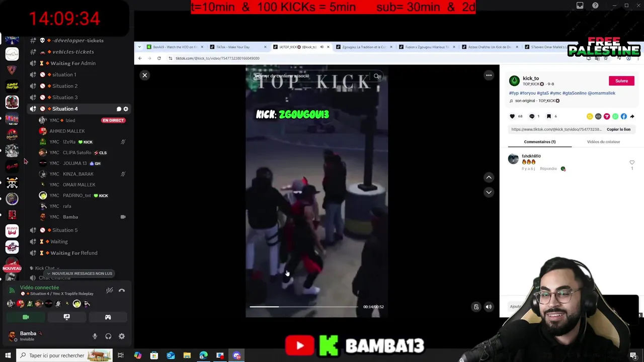The height and width of the screenshot is (362, 644).
Task: Open the skull and crossbones server icon
Action: [12, 183]
